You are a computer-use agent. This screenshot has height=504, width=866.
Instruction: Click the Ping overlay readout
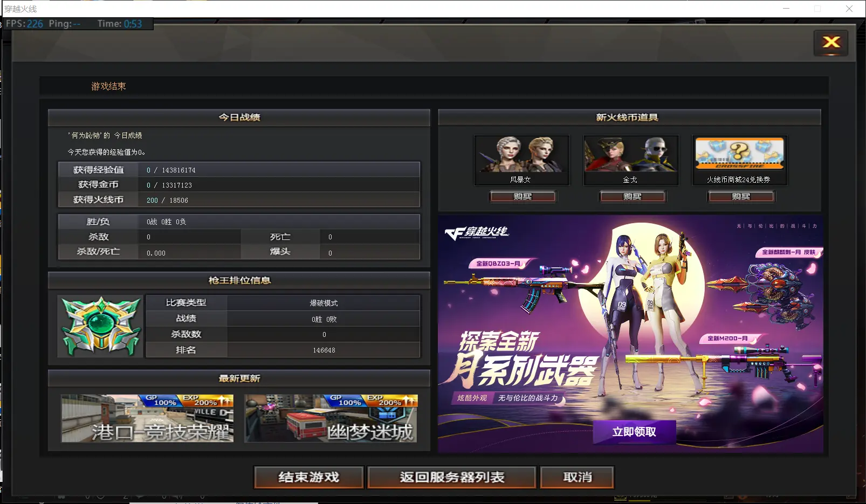[x=65, y=24]
